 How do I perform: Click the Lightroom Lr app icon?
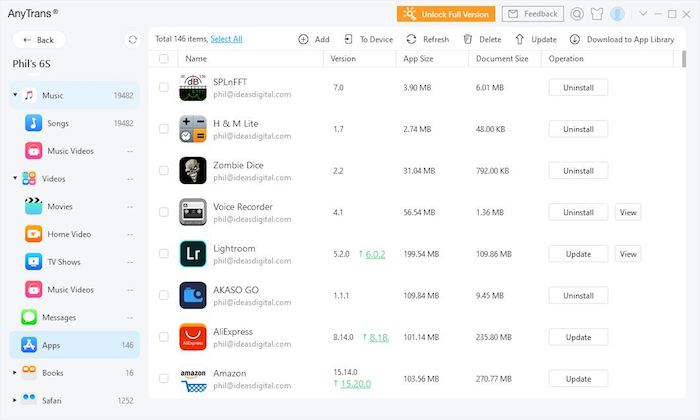point(193,254)
